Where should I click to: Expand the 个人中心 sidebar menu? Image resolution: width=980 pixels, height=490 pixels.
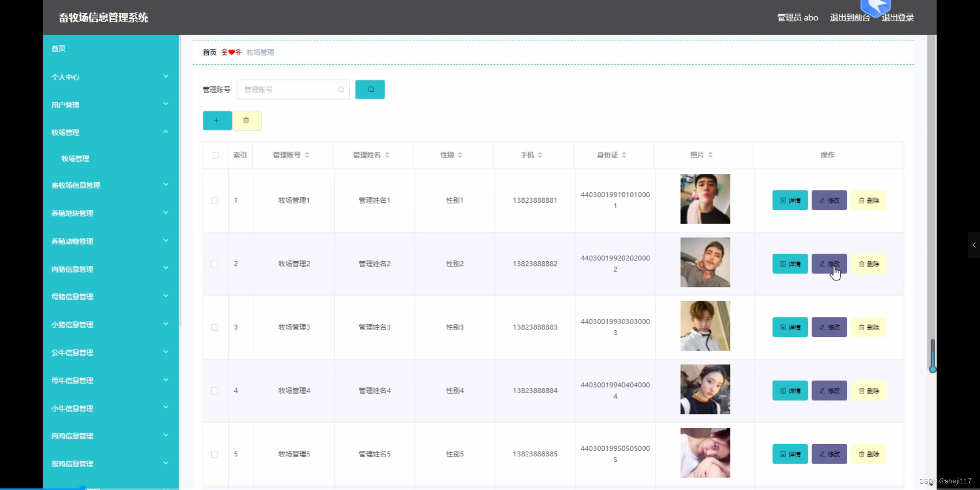point(111,77)
